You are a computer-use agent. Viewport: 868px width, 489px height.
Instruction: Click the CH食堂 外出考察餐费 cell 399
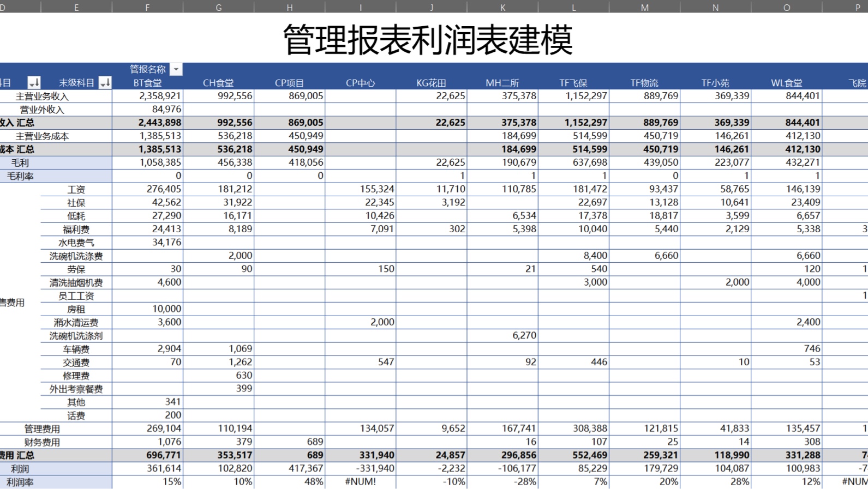coord(219,389)
